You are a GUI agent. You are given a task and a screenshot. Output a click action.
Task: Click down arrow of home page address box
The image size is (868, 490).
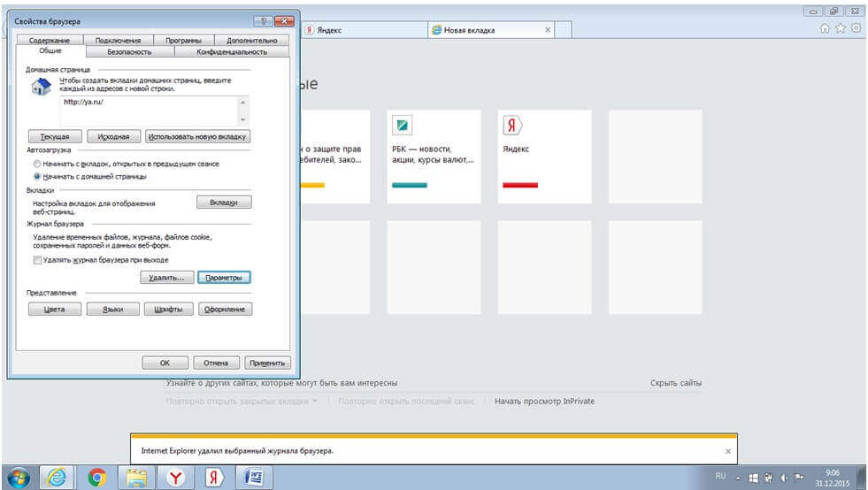coord(243,119)
